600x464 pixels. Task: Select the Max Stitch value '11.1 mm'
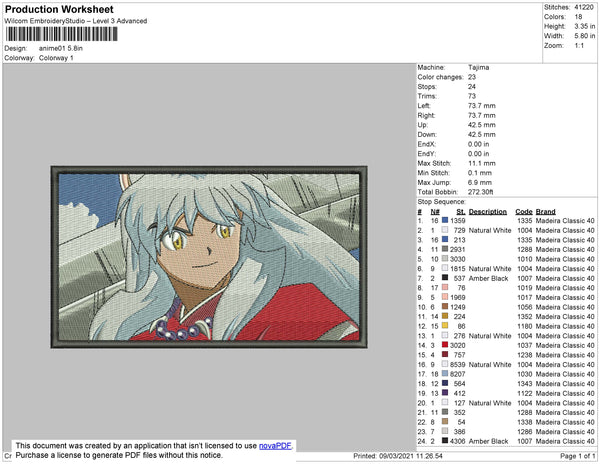pyautogui.click(x=482, y=163)
